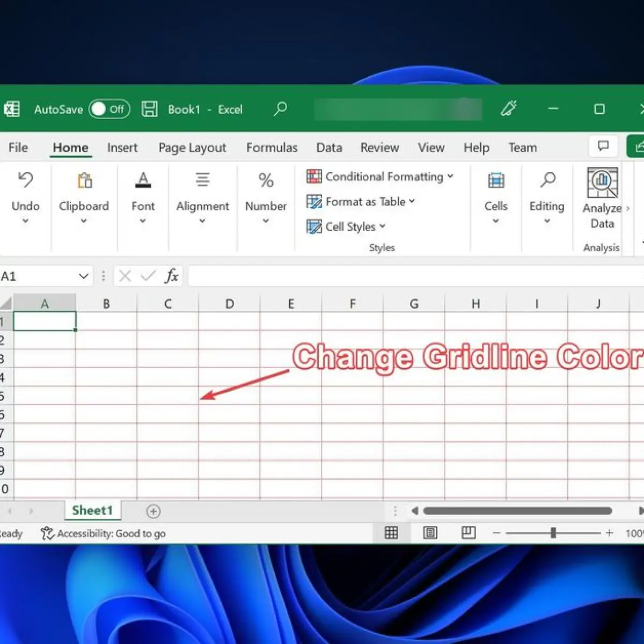644x644 pixels.
Task: Click the horizontal scroll left arrow
Action: coord(414,511)
